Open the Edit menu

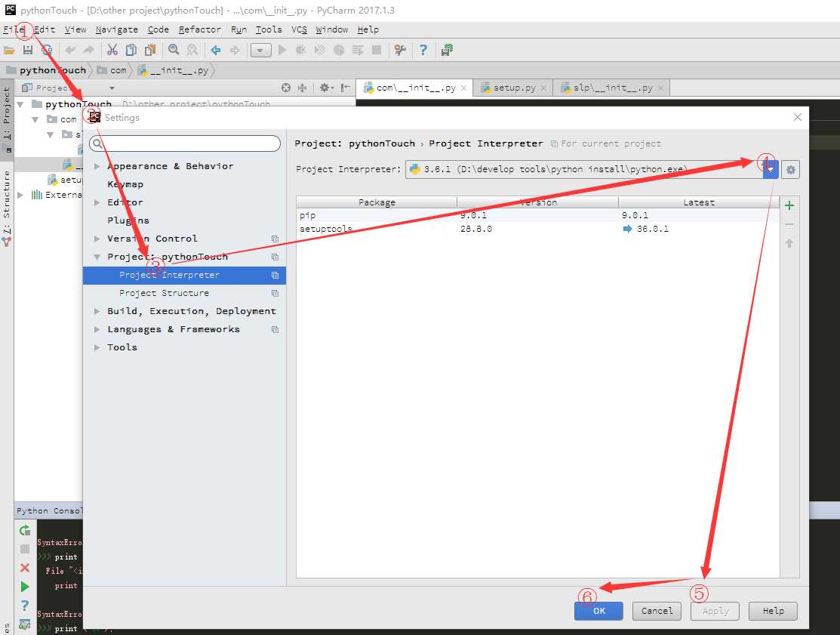coord(45,29)
